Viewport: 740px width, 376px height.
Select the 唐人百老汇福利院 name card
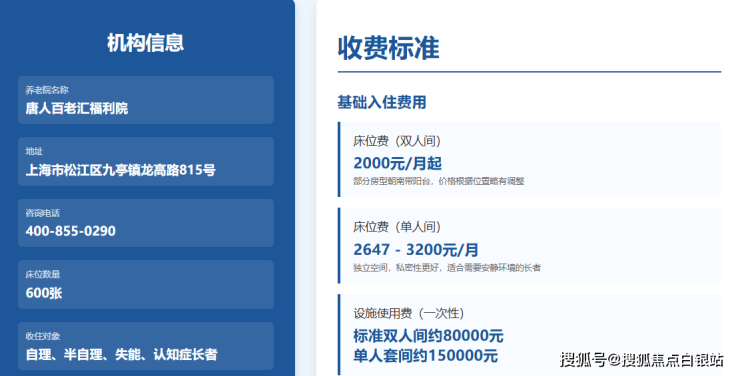(146, 100)
